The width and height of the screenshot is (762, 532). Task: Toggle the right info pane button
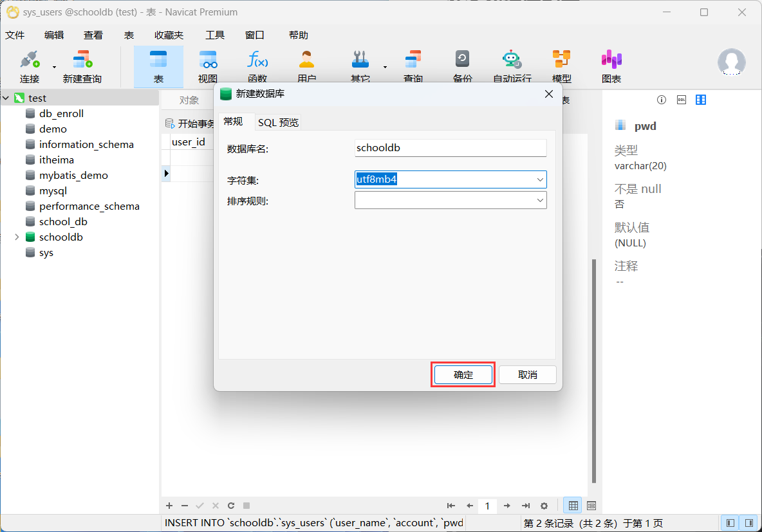[x=748, y=523]
